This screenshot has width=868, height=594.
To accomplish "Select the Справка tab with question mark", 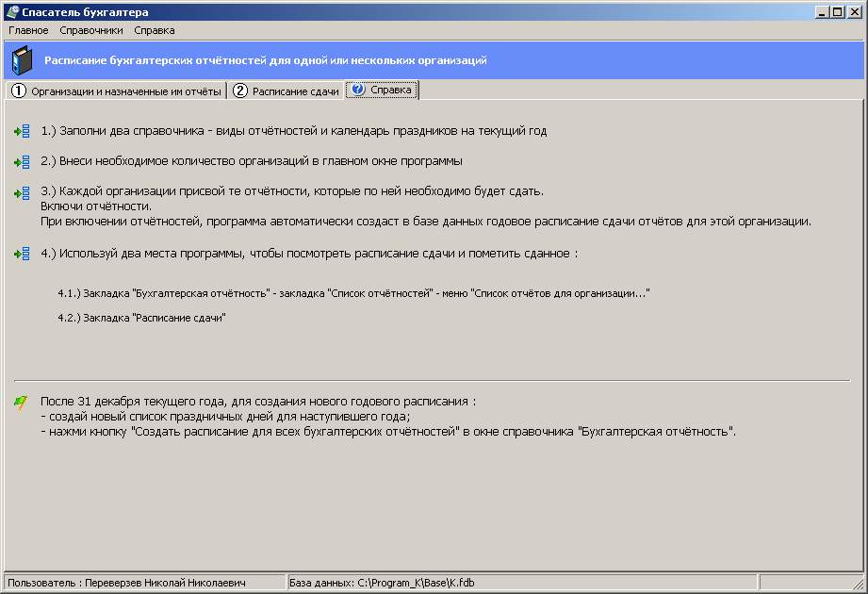I will [382, 91].
